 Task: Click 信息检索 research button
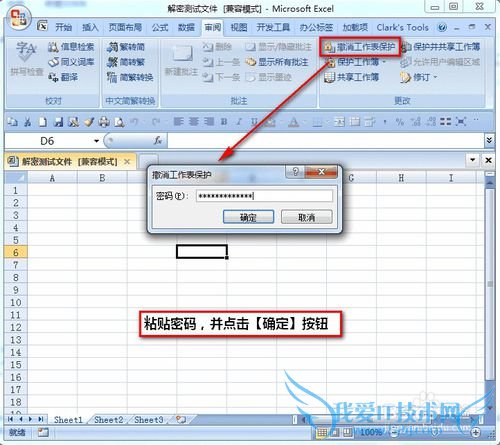tap(71, 47)
